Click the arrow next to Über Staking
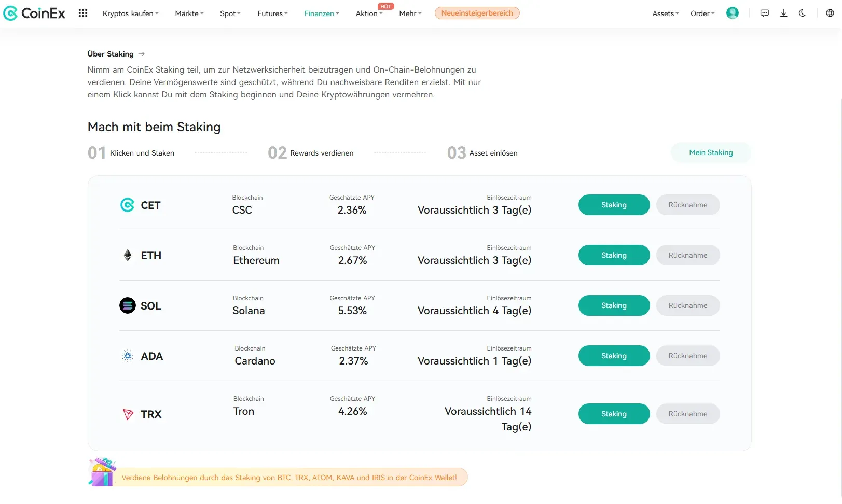The image size is (842, 504). pos(142,54)
